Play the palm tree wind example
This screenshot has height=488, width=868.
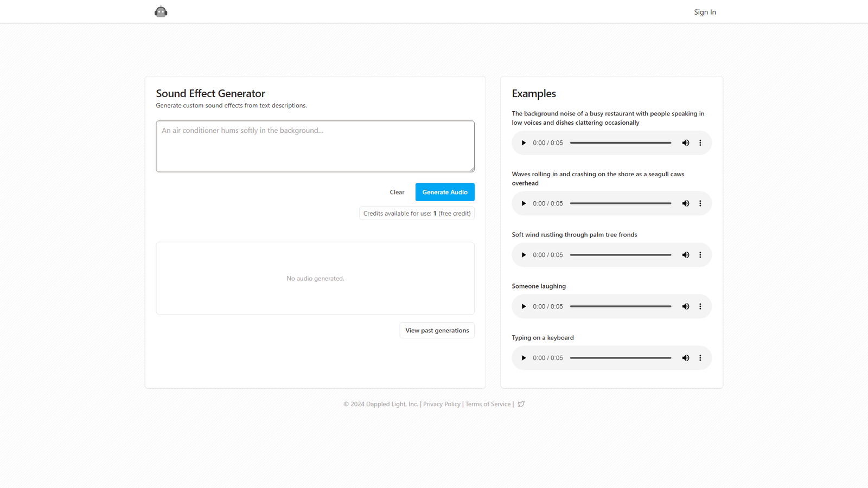pos(524,255)
